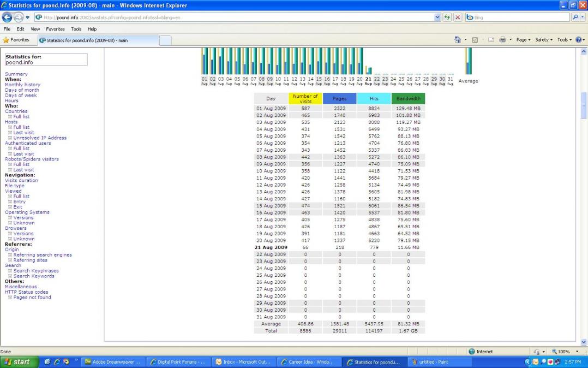Click the yellow Number of visits header
This screenshot has width=588, height=368.
[305, 98]
